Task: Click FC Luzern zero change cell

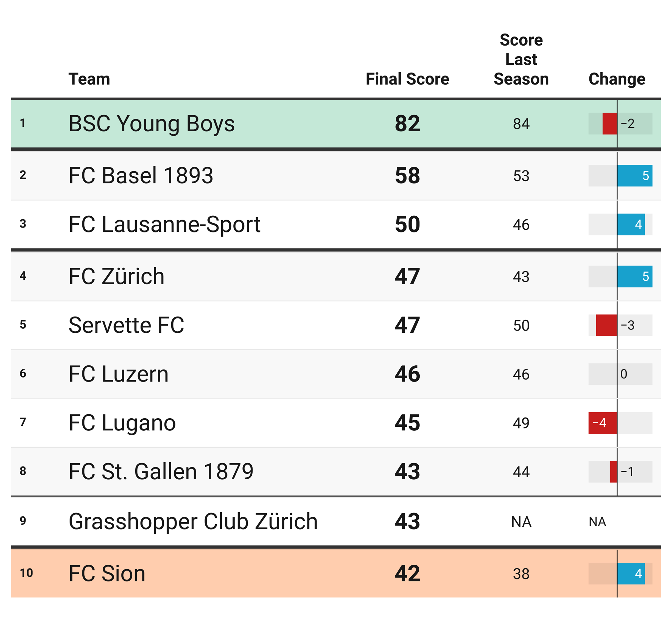Action: (620, 374)
